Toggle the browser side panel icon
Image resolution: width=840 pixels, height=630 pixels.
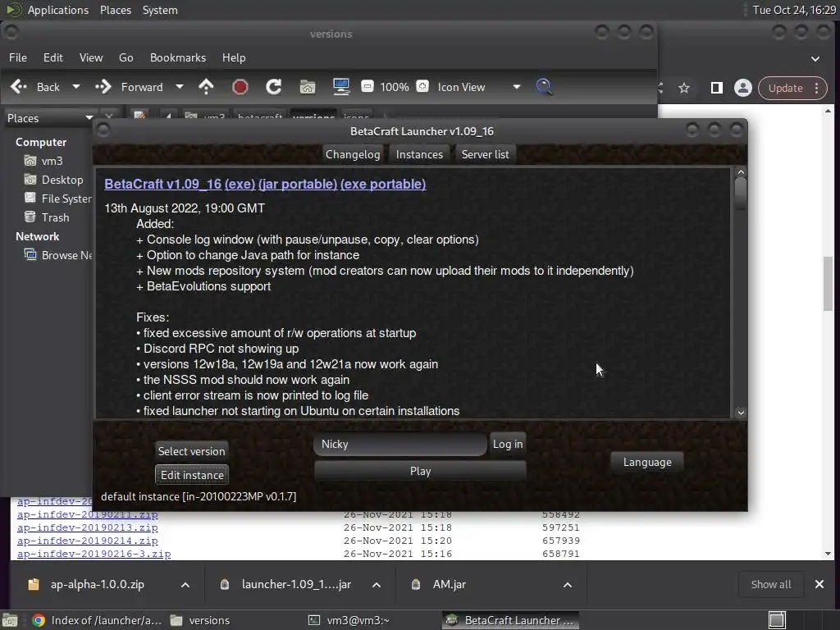[x=716, y=88]
